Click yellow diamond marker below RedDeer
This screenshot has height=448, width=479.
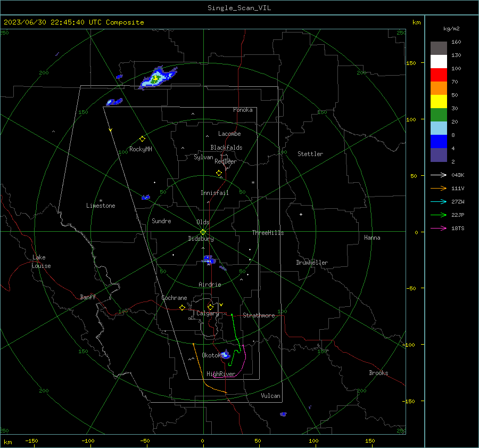pos(219,173)
